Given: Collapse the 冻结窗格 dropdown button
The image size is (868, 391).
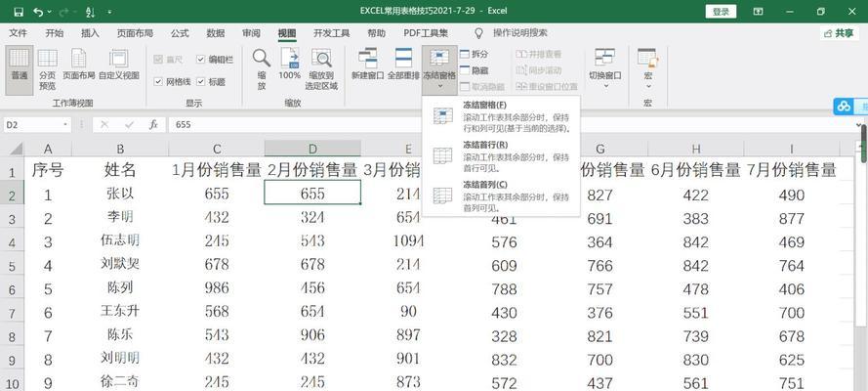Looking at the screenshot, I should coord(439,68).
